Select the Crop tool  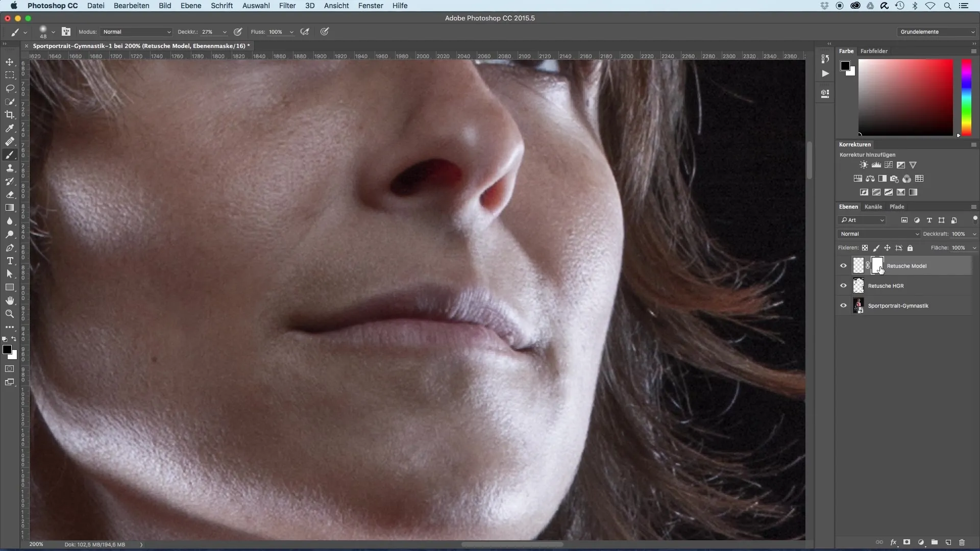10,115
